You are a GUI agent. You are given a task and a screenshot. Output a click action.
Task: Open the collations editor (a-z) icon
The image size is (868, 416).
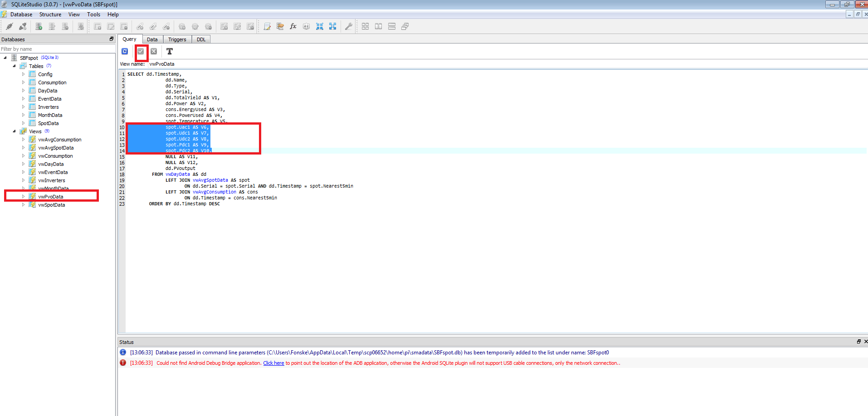point(307,26)
